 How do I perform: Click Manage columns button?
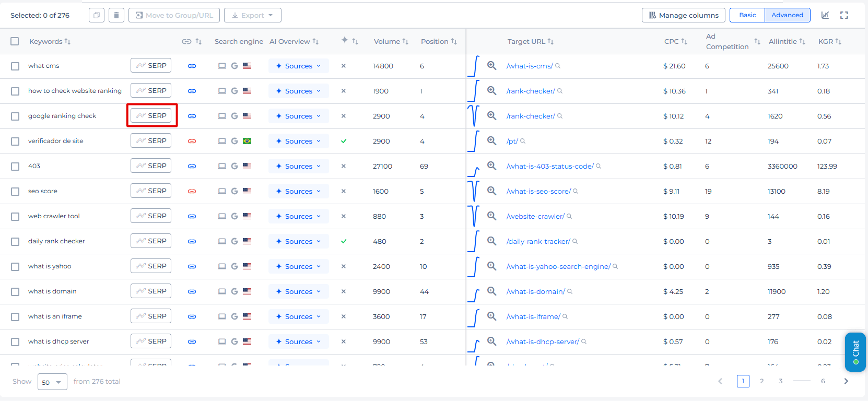pyautogui.click(x=684, y=15)
